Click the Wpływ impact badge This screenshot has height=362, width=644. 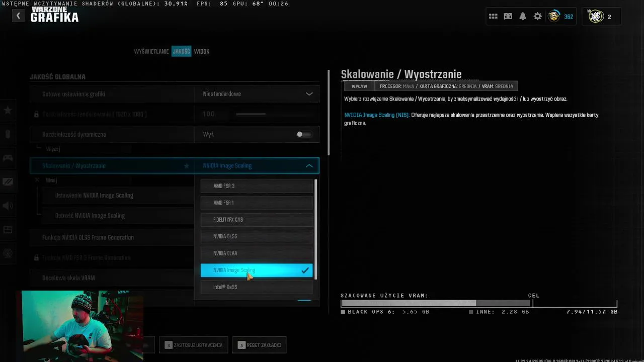(x=359, y=86)
